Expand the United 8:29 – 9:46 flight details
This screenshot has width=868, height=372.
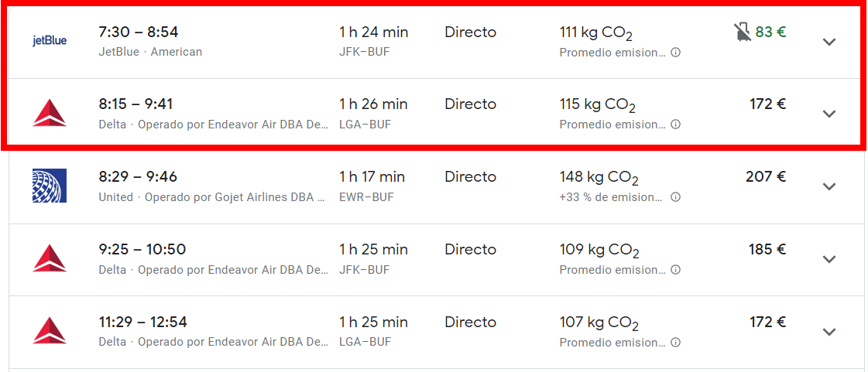829,187
